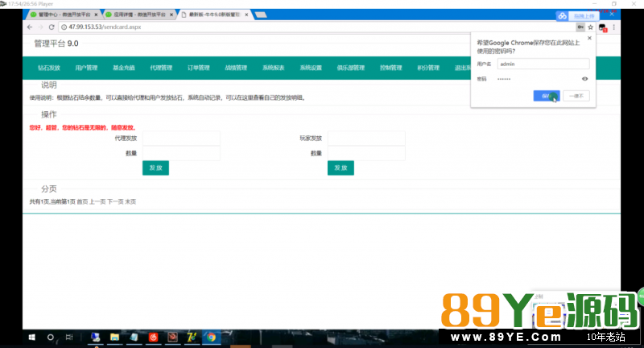Image resolution: width=644 pixels, height=348 pixels.
Task: Open the 系统设置 menu item
Action: click(x=311, y=68)
